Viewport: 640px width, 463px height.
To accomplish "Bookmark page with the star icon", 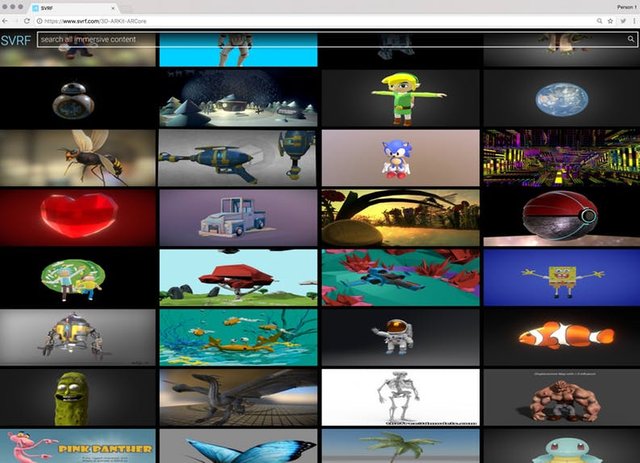I will (x=610, y=21).
